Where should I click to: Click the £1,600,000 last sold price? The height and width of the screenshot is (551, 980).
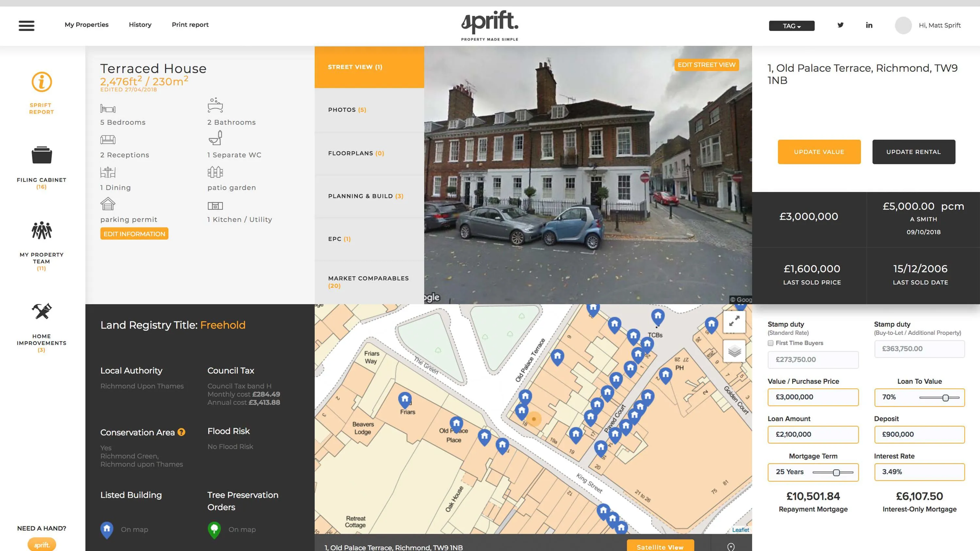pyautogui.click(x=812, y=269)
